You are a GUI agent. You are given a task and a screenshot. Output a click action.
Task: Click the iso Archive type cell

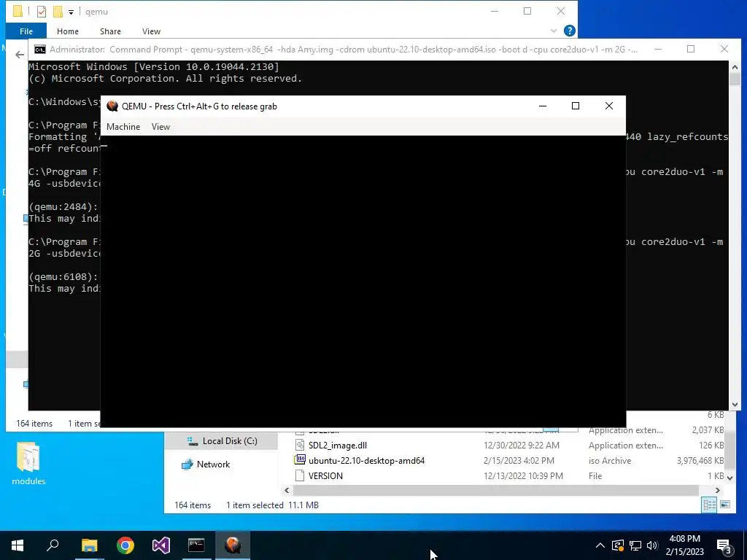(609, 461)
